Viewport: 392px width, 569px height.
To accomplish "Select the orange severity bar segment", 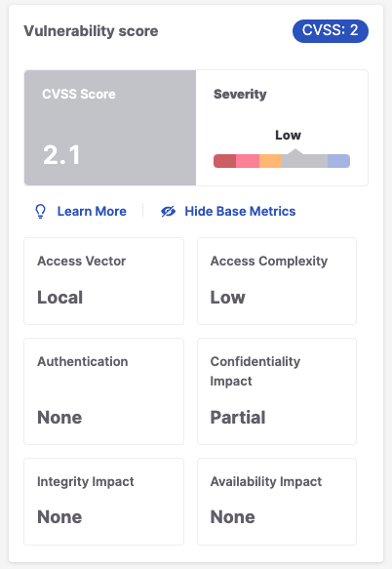I will tap(270, 161).
